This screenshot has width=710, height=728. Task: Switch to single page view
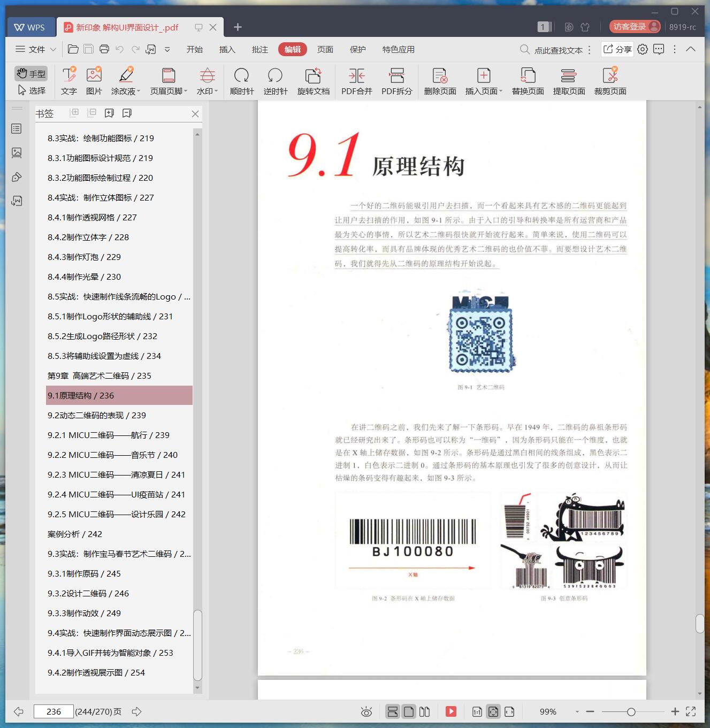(x=409, y=711)
